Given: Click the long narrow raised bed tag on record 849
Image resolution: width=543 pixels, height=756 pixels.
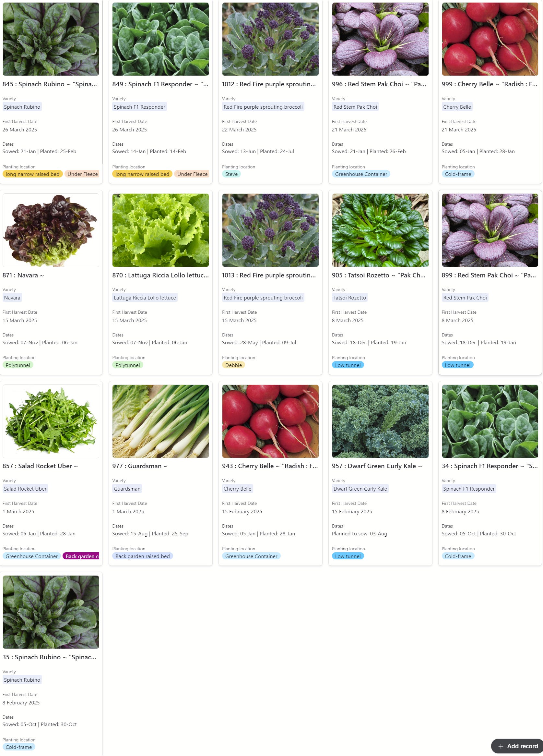Looking at the screenshot, I should pos(142,174).
